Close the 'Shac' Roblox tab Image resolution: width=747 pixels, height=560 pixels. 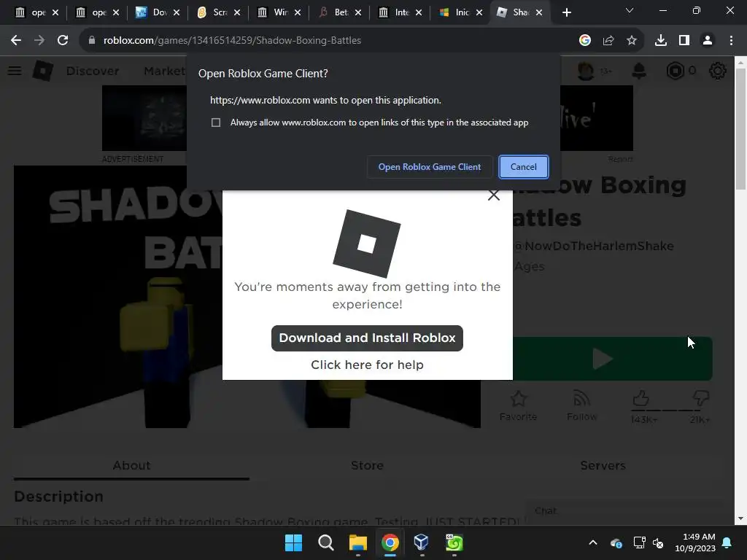[539, 13]
